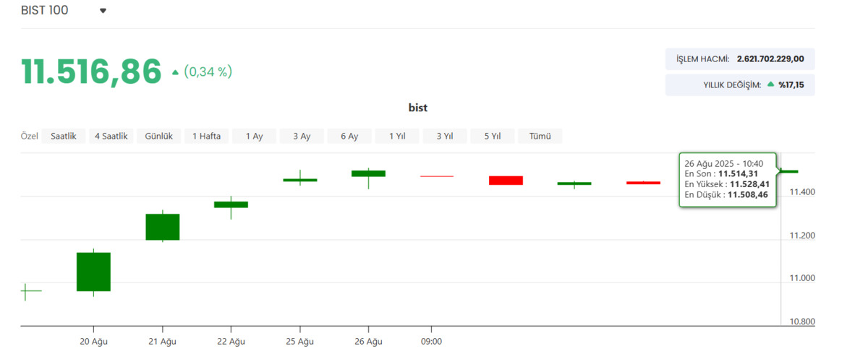Click the (0,34 %) change percentage

coord(208,72)
